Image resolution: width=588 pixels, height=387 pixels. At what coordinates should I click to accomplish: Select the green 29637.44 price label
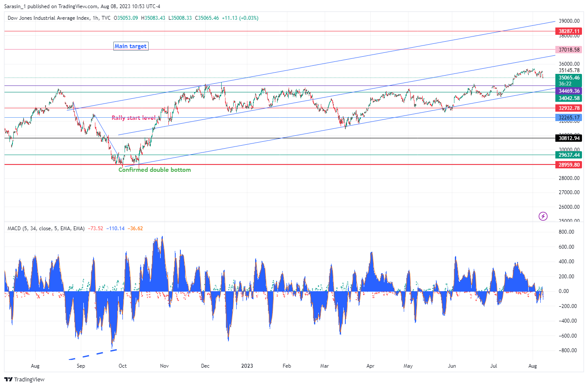click(x=569, y=155)
